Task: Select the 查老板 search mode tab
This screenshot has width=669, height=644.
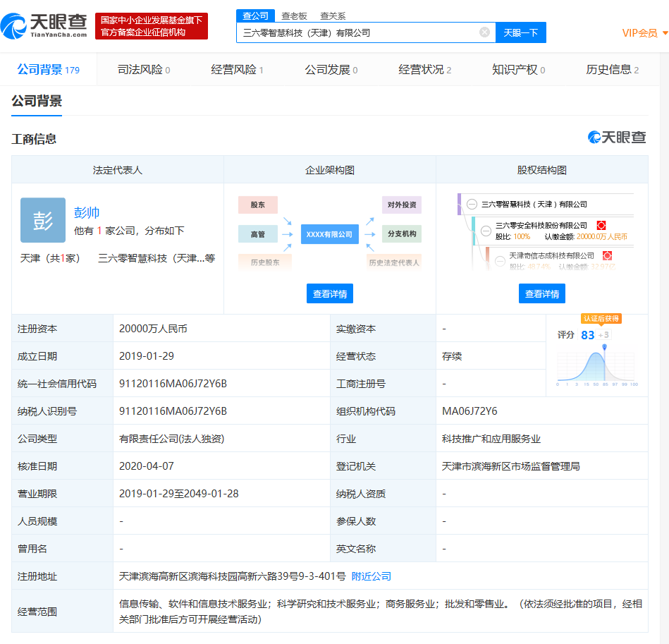Action: (x=294, y=16)
